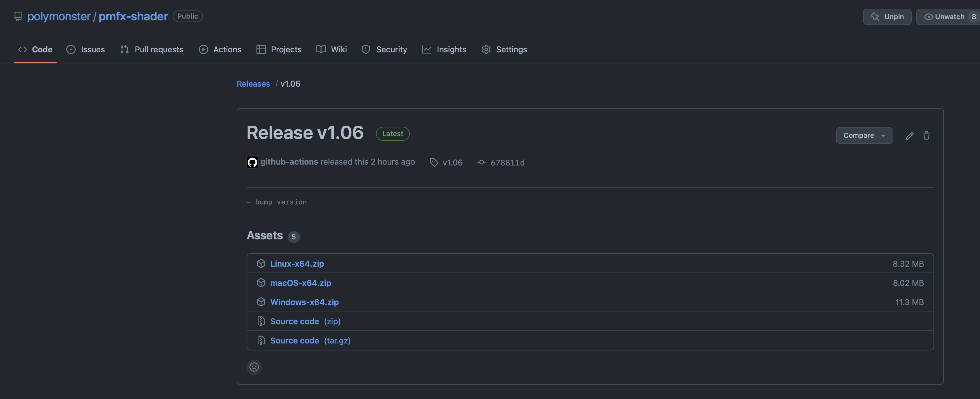Click 'released this 2 hours ago' text
Image resolution: width=980 pixels, height=399 pixels.
click(368, 162)
